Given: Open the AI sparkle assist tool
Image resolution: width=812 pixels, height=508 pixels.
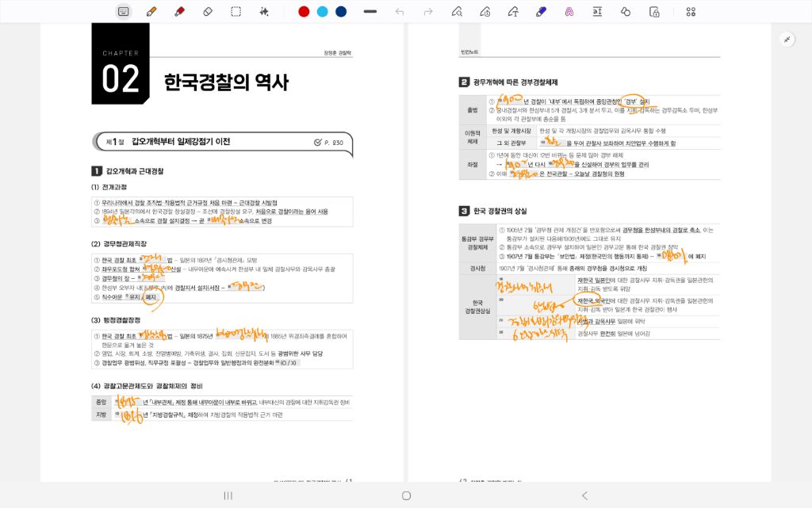Looking at the screenshot, I should 264,11.
